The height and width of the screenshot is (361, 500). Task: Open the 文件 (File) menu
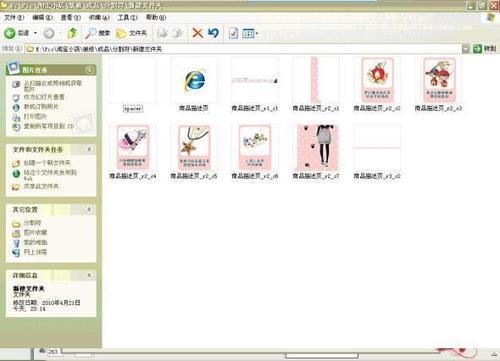pos(14,17)
